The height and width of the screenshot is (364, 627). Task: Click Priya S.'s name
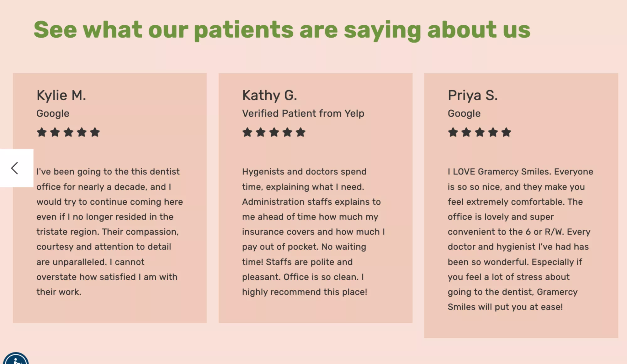tap(474, 95)
